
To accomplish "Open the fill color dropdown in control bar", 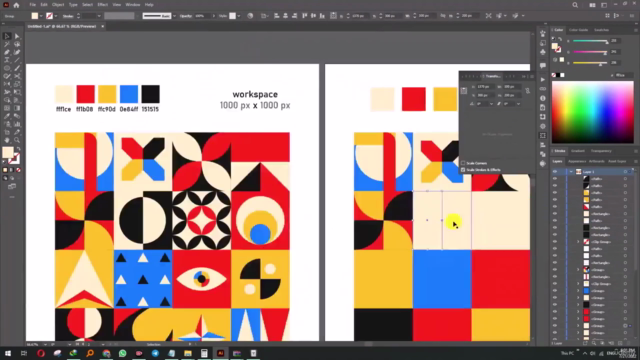I will (41, 16).
